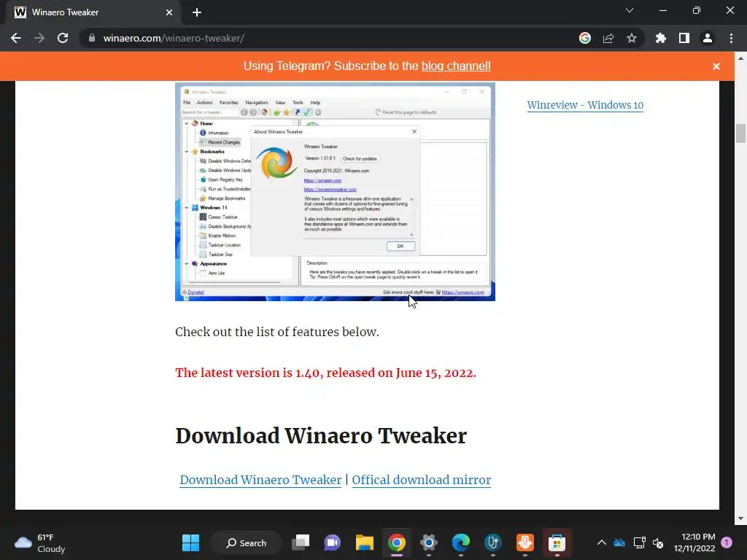Launch Microsoft Edge from taskbar
This screenshot has width=747, height=560.
461,542
